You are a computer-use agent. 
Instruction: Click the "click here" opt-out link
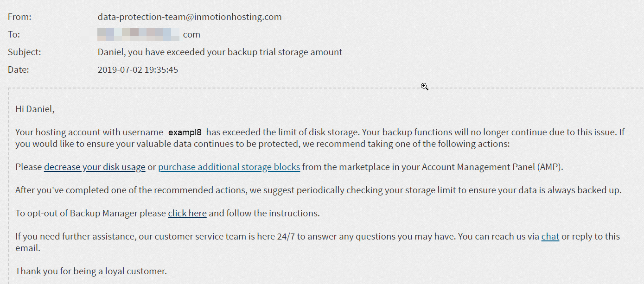pos(187,213)
